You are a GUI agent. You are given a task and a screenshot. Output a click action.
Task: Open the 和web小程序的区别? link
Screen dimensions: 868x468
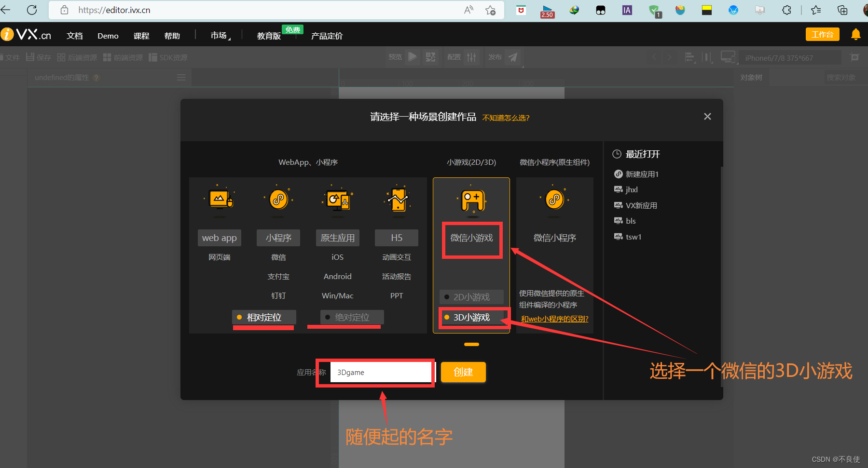(x=555, y=319)
